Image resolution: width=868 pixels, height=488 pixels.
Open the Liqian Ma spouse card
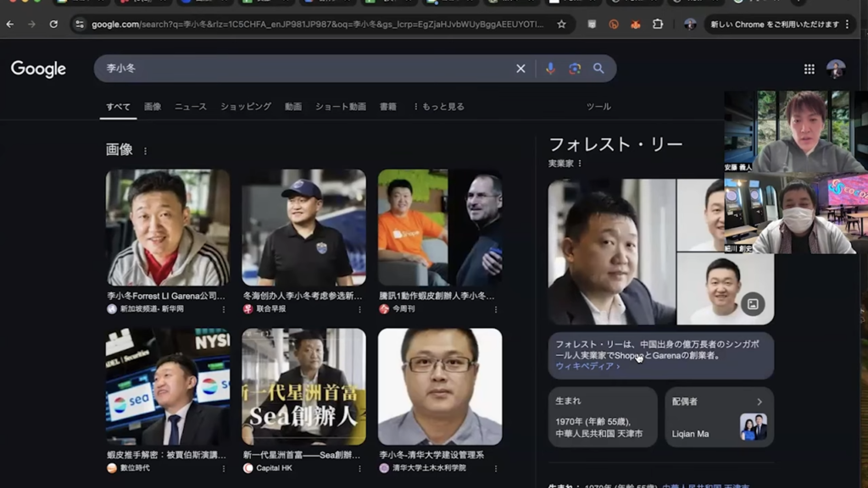719,417
